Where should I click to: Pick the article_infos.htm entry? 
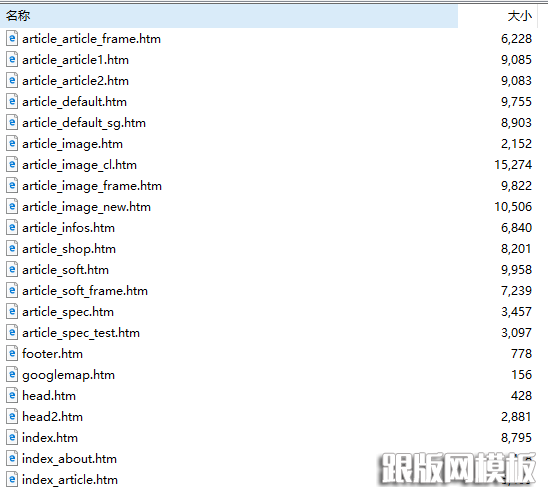[68, 228]
